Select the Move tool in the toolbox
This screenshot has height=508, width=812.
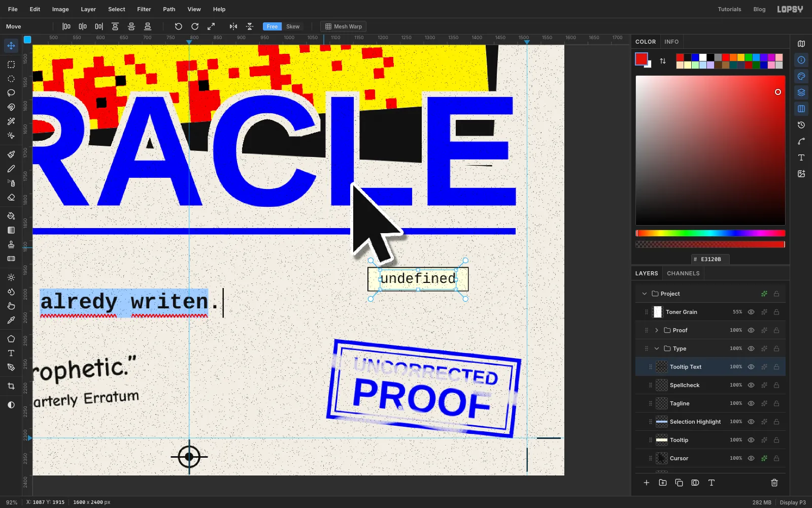coord(11,46)
